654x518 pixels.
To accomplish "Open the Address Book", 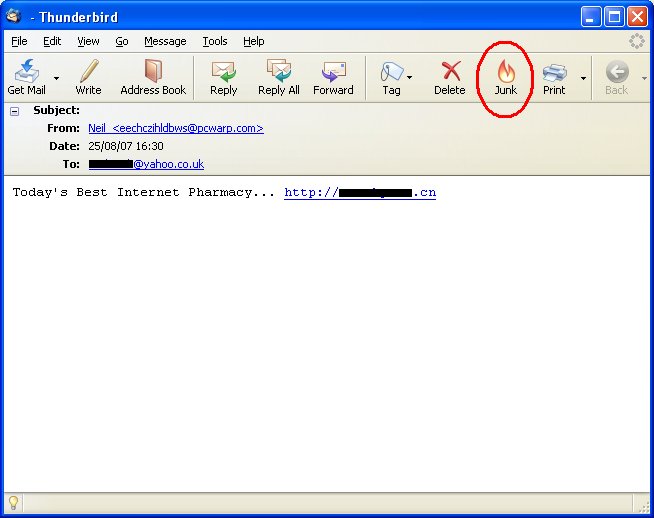I will [x=153, y=77].
